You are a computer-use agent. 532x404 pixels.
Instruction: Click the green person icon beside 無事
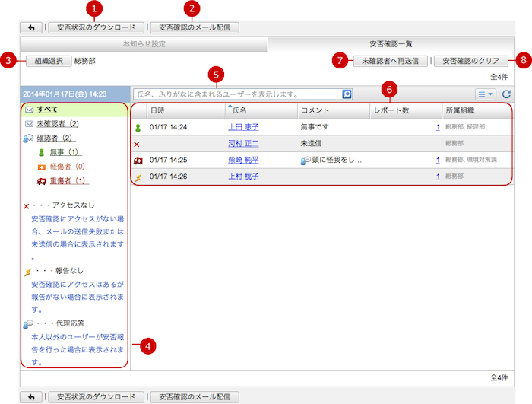41,153
